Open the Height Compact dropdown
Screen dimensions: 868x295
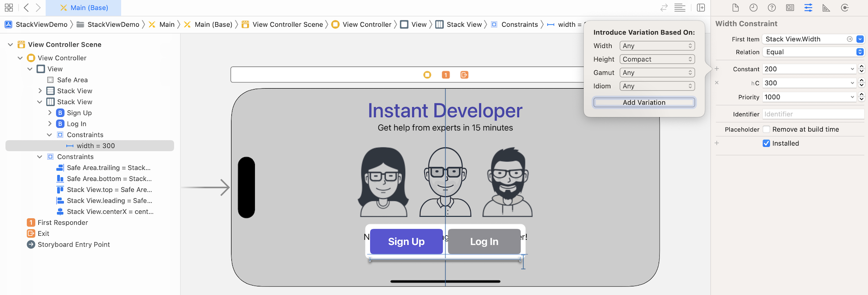click(x=657, y=59)
